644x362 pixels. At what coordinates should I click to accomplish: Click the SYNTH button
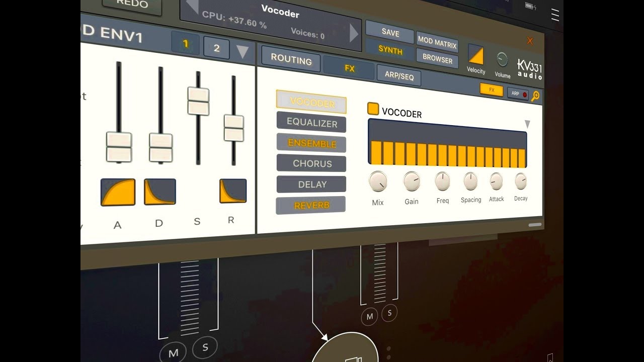click(x=390, y=50)
